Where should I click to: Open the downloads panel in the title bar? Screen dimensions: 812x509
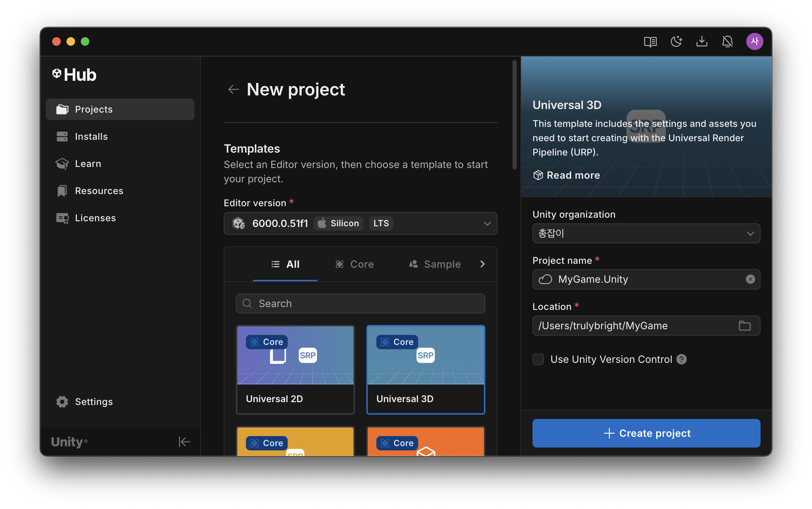(702, 41)
